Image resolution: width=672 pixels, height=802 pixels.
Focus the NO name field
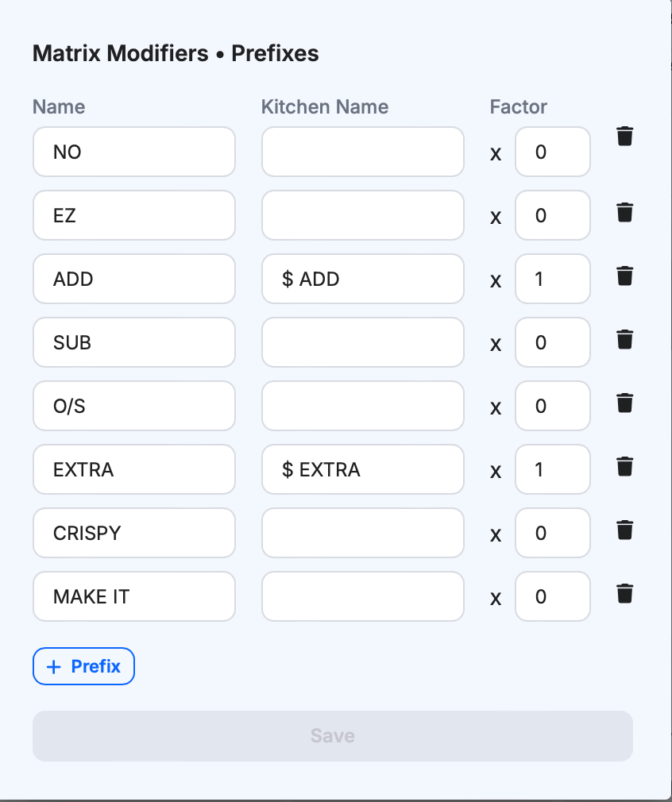coord(134,152)
